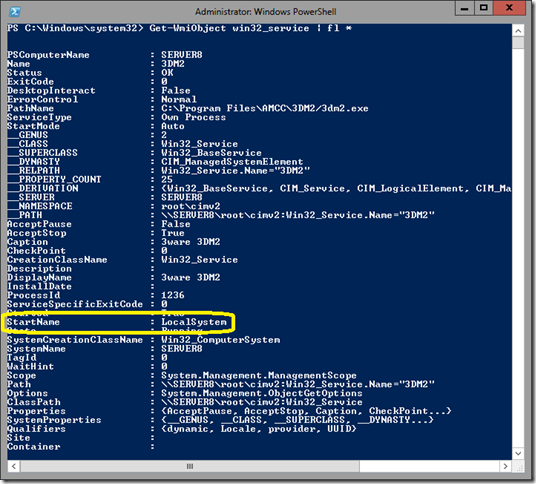Close the Administrator PowerShell window
Viewport: 536px width, 484px height.
509,8
